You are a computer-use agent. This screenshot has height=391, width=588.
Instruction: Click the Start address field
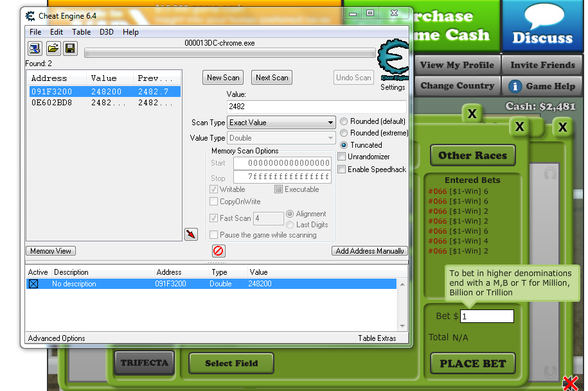(282, 163)
